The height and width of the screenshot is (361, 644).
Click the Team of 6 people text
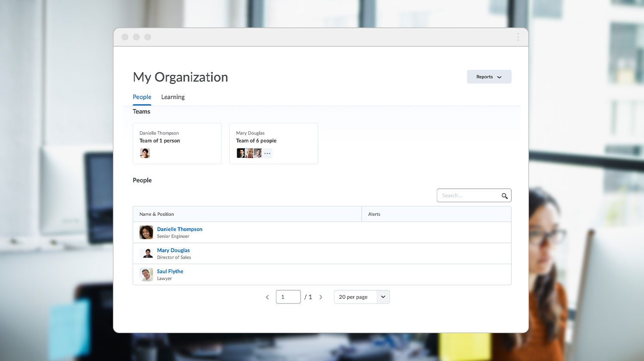[256, 141]
